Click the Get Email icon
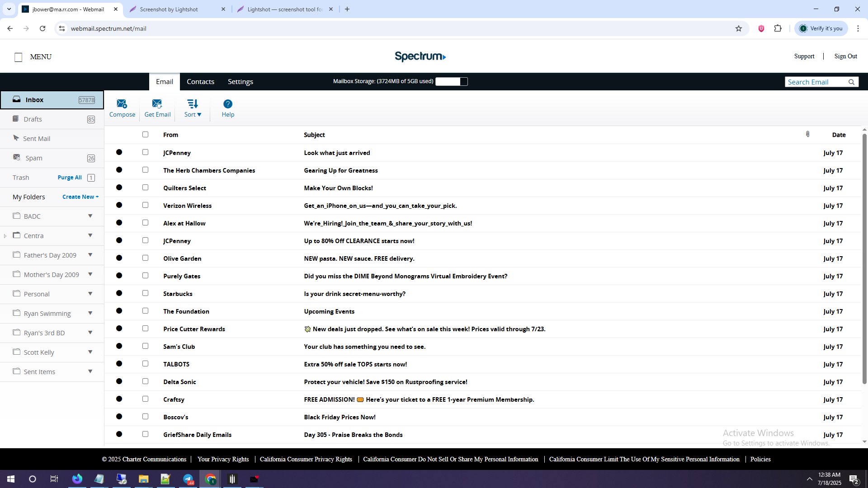Image resolution: width=868 pixels, height=488 pixels. pyautogui.click(x=157, y=103)
